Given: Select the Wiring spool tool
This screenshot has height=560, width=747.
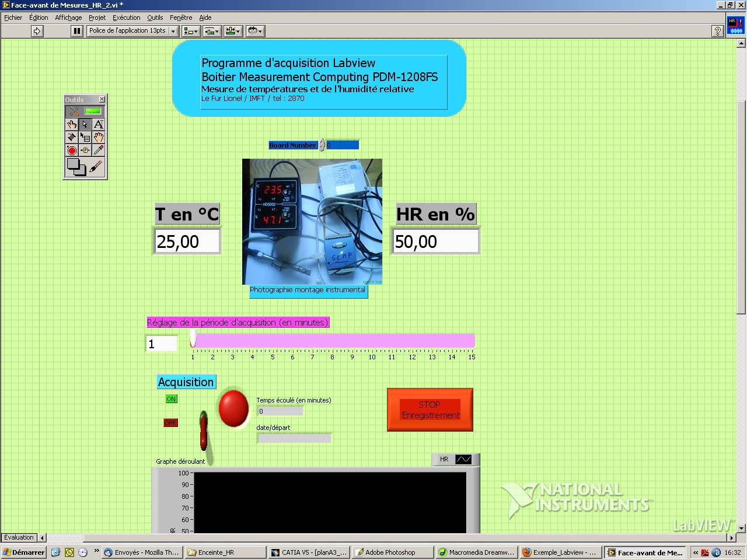Looking at the screenshot, I should 72,137.
